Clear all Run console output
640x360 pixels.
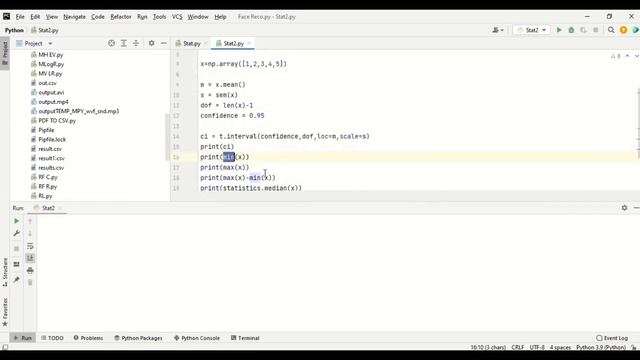30,282
